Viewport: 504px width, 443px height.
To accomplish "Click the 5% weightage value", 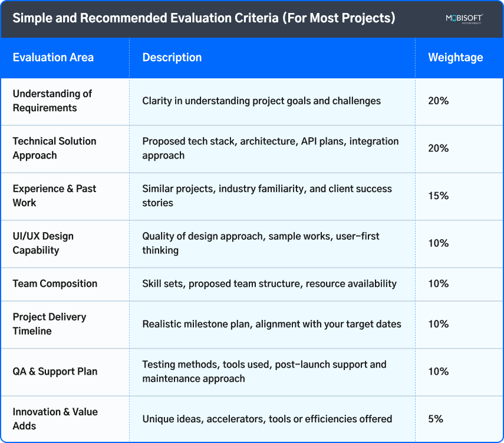I will pyautogui.click(x=436, y=419).
